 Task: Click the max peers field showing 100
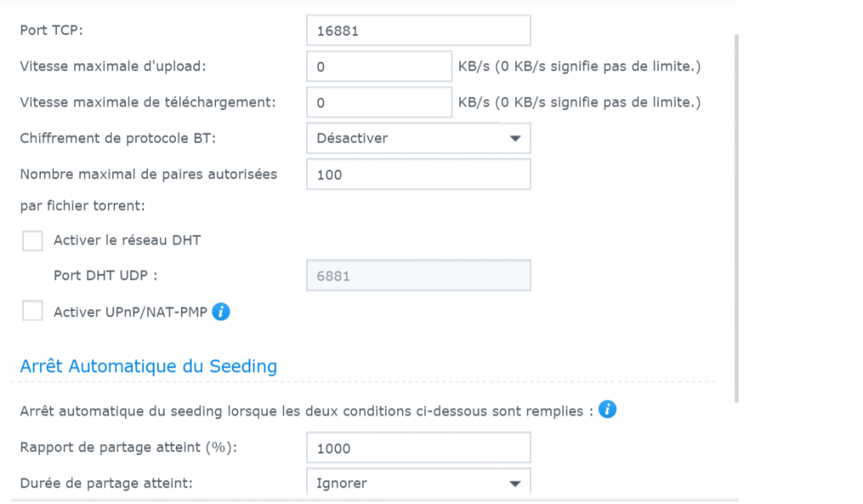point(419,174)
